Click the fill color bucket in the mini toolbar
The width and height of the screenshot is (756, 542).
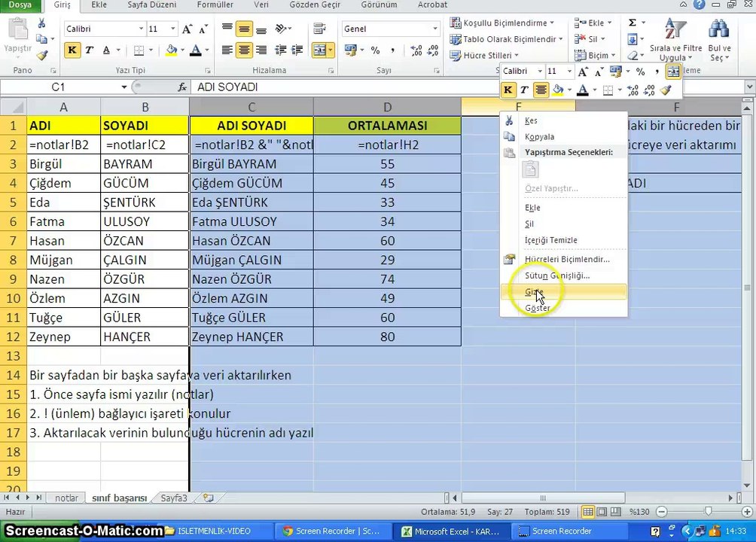pyautogui.click(x=558, y=90)
